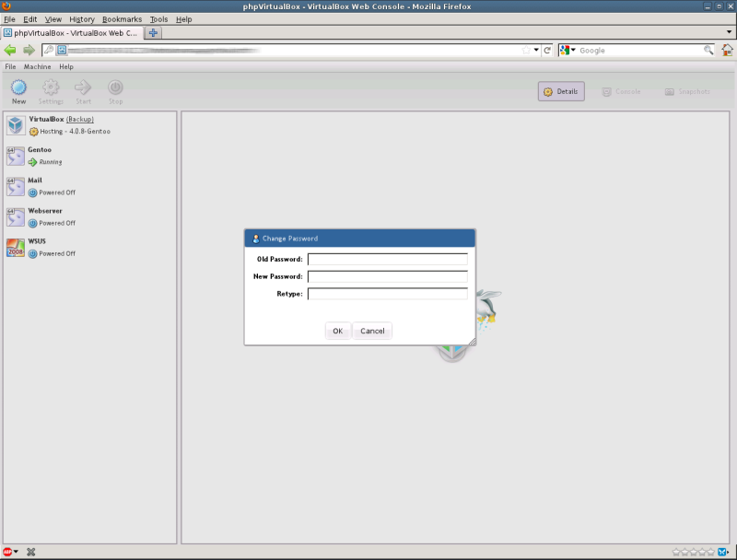737x560 pixels.
Task: Open Firefox History menu
Action: [x=82, y=19]
